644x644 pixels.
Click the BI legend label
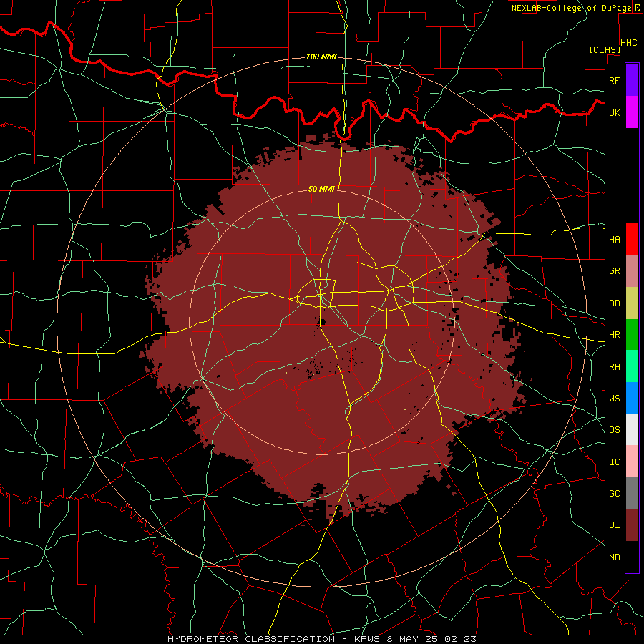click(614, 525)
